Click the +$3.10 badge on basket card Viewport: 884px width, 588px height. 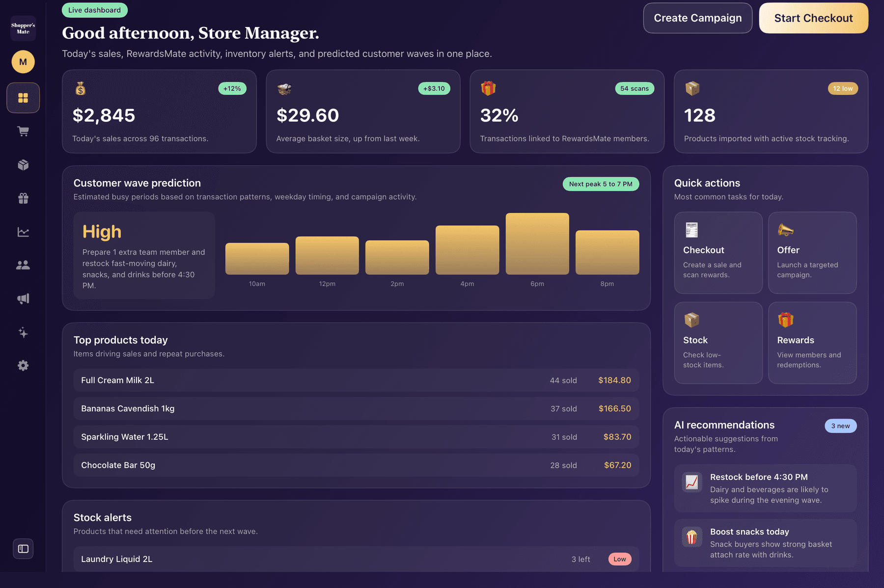pyautogui.click(x=434, y=89)
